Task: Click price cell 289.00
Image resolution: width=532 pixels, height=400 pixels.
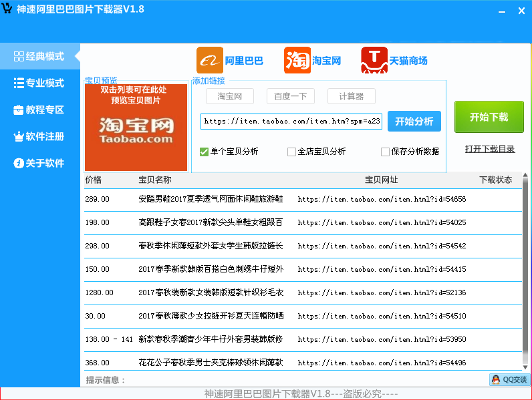Action: point(97,199)
